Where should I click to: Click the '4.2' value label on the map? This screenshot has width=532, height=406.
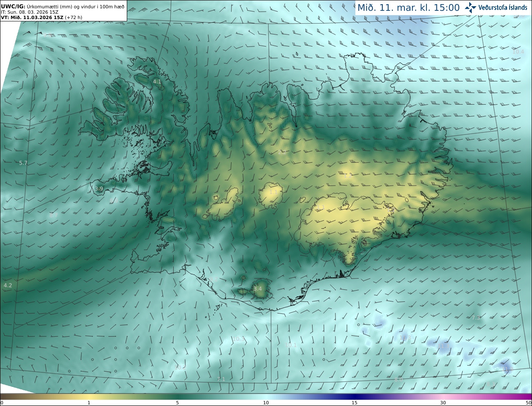pyautogui.click(x=8, y=286)
